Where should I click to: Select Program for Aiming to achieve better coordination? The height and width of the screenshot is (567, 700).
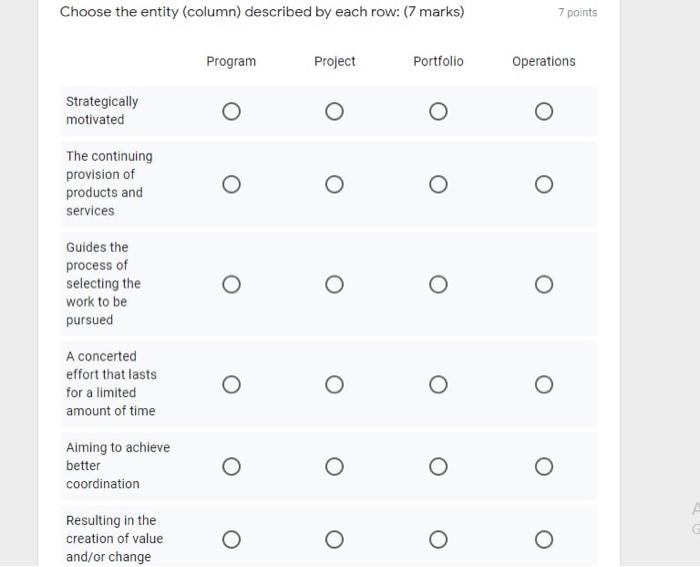point(231,466)
